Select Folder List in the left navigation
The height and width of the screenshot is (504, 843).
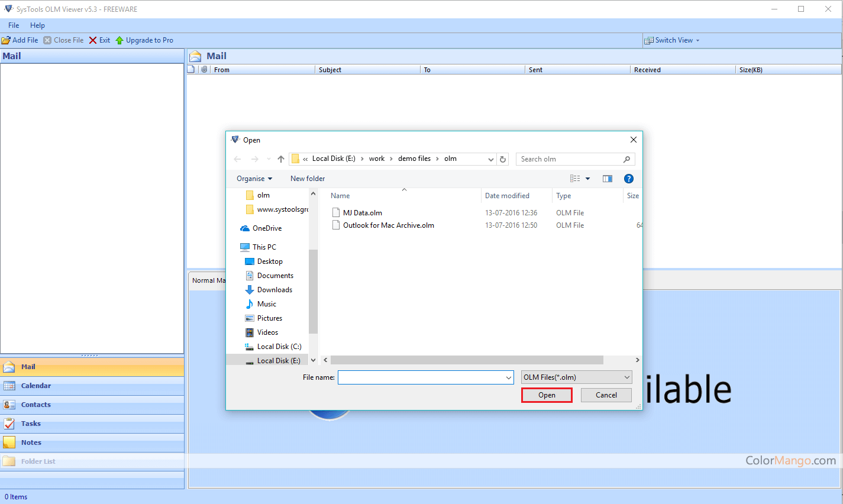pos(92,461)
